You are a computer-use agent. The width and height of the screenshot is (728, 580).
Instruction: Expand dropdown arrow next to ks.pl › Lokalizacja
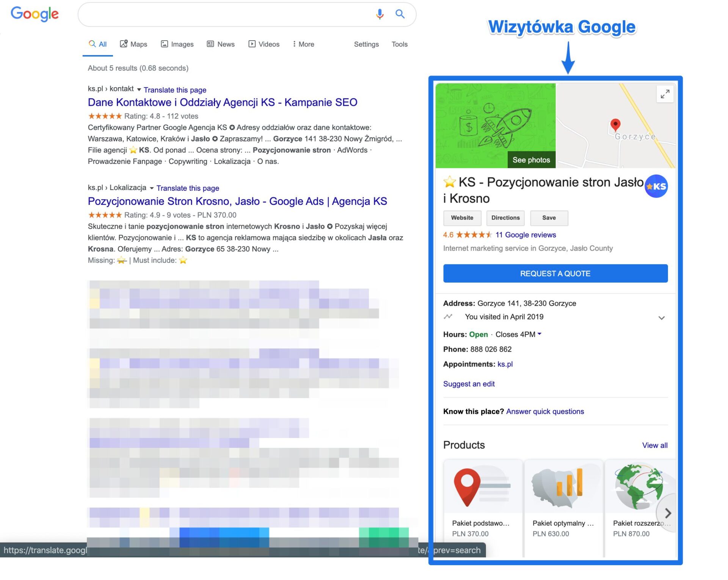pos(152,188)
